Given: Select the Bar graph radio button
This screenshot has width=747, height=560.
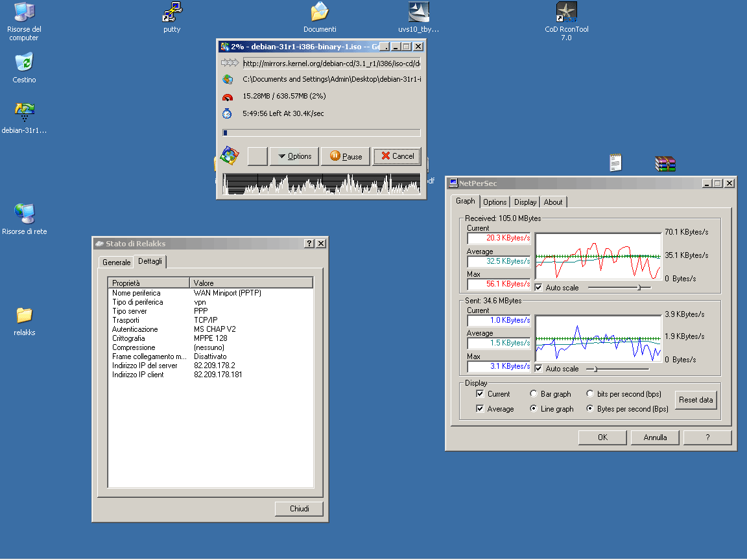Looking at the screenshot, I should pos(534,394).
